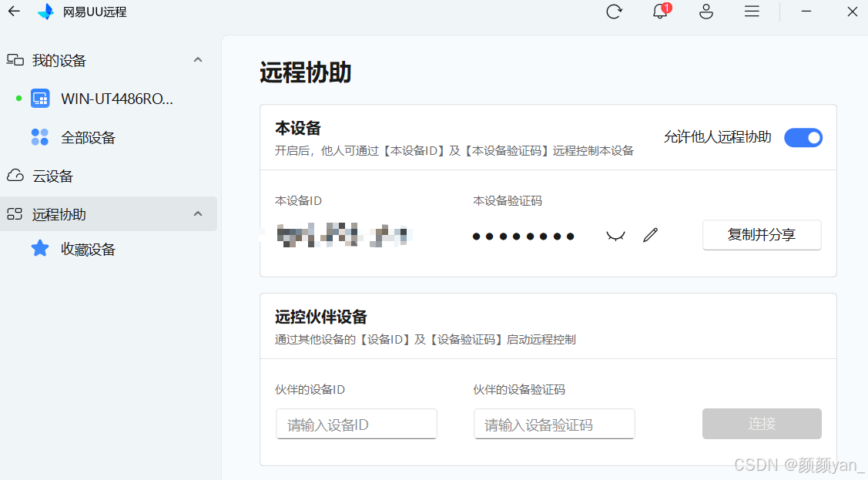This screenshot has height=480, width=868.
Task: Select 远程协助 in sidebar
Action: 109,213
